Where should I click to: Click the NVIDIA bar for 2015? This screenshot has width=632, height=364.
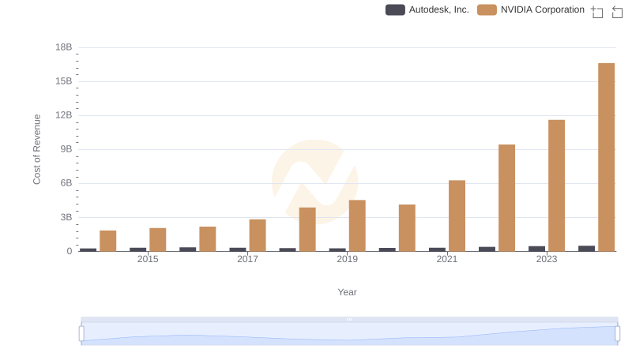[158, 239]
